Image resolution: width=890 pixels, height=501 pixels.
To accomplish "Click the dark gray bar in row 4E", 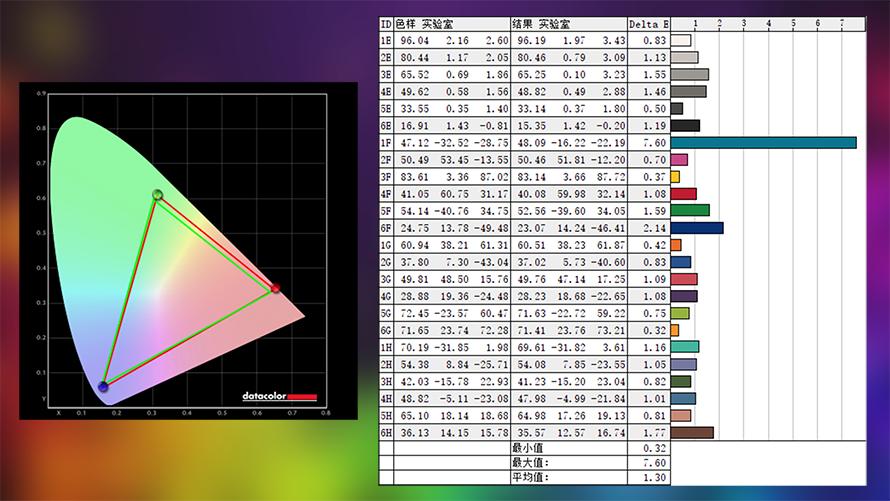I will (x=689, y=91).
